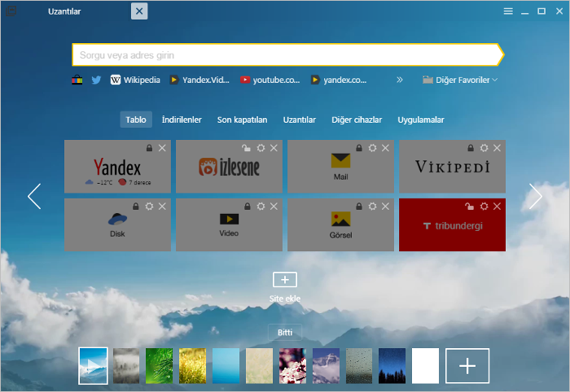Remove the Video tile

(x=274, y=207)
